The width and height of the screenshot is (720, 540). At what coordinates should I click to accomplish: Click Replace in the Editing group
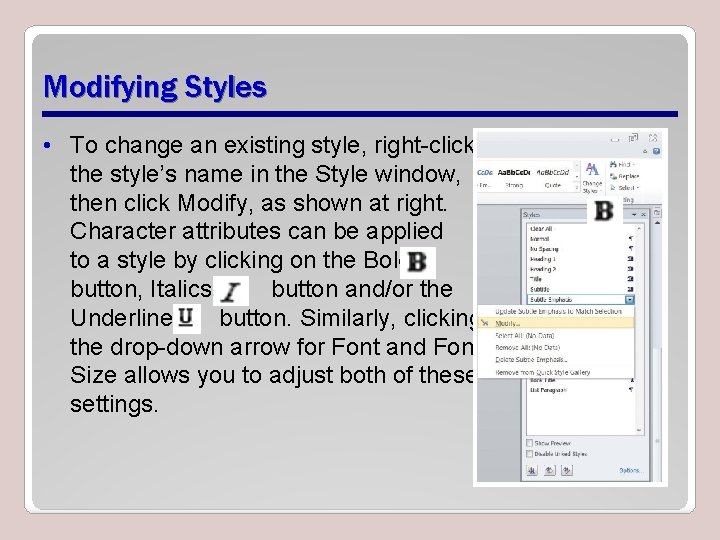point(624,176)
